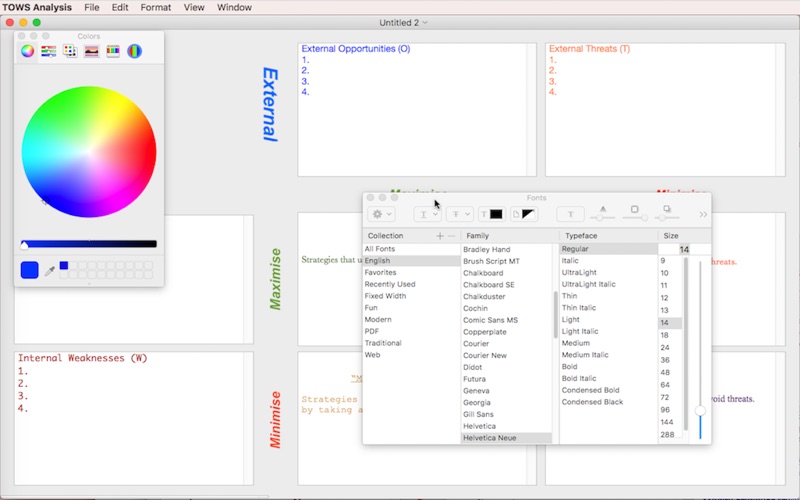Open the Window menu
Image resolution: width=800 pixels, height=500 pixels.
pyautogui.click(x=234, y=7)
